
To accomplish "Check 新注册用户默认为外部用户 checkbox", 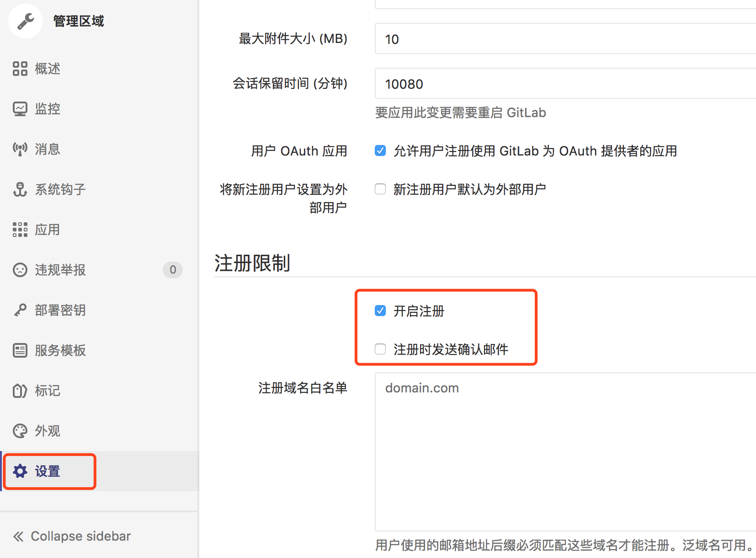I will pyautogui.click(x=380, y=189).
